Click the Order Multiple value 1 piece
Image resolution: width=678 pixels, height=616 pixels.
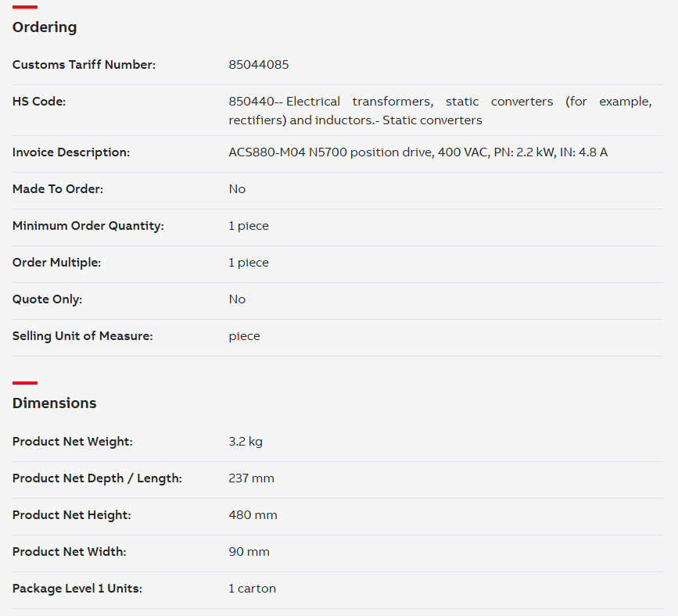249,263
